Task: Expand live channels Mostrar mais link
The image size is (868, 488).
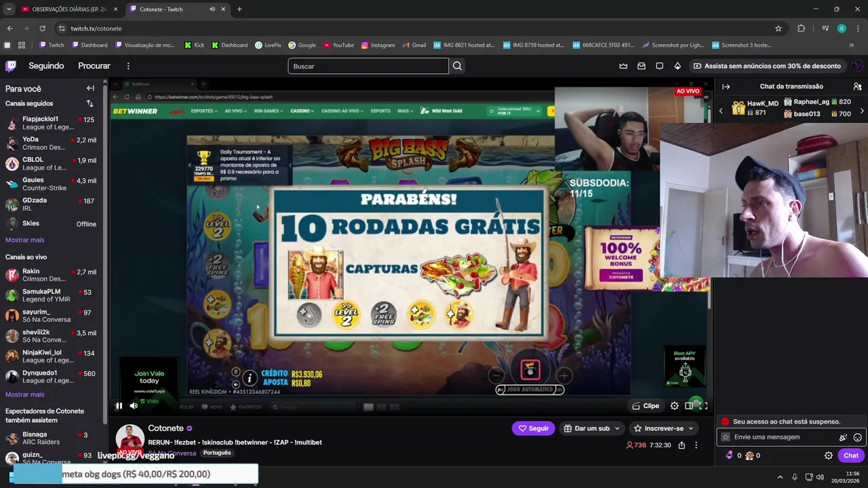Action: pyautogui.click(x=24, y=394)
